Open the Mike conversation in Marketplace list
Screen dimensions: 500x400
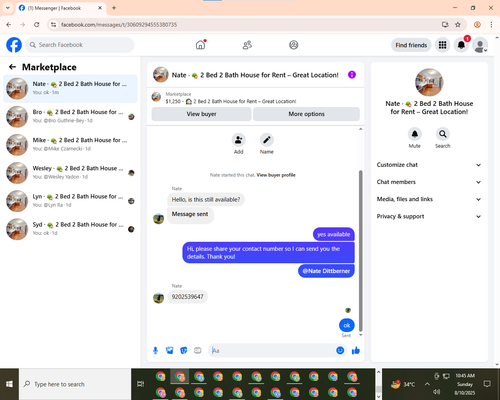point(70,145)
